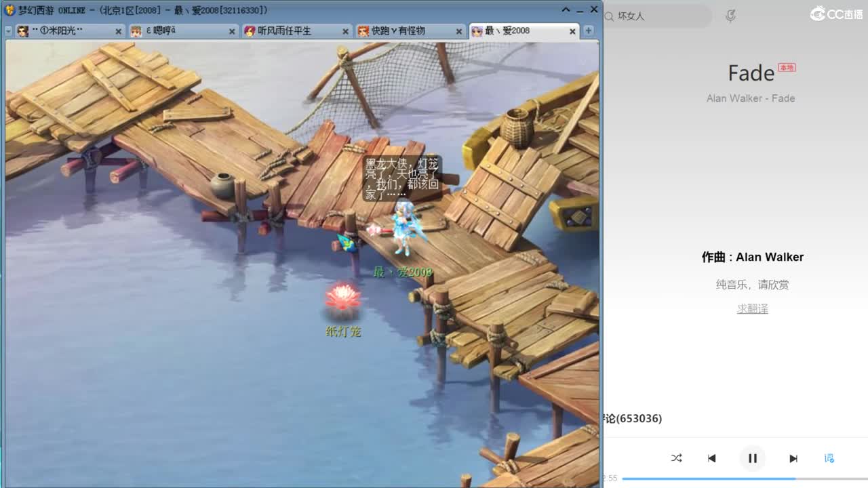
Task: Click the 最丶爱2008 player character
Action: 404,228
